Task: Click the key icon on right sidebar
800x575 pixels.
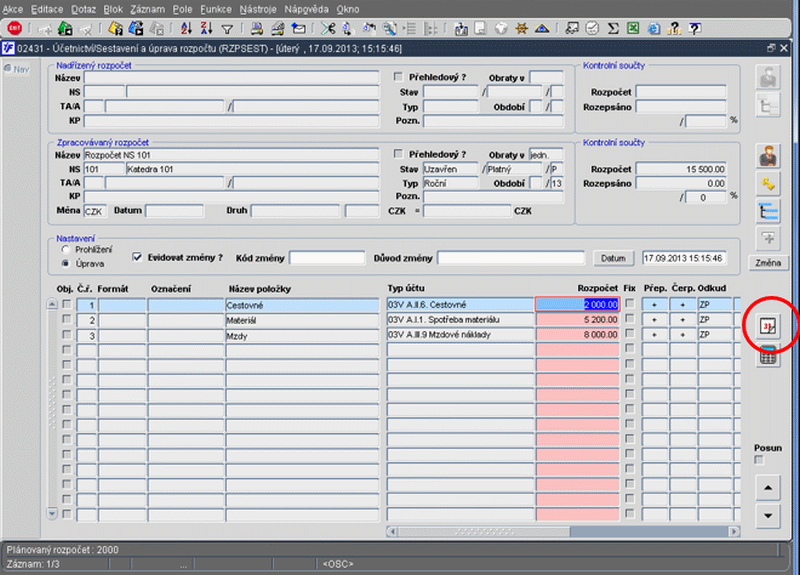Action: (x=768, y=184)
